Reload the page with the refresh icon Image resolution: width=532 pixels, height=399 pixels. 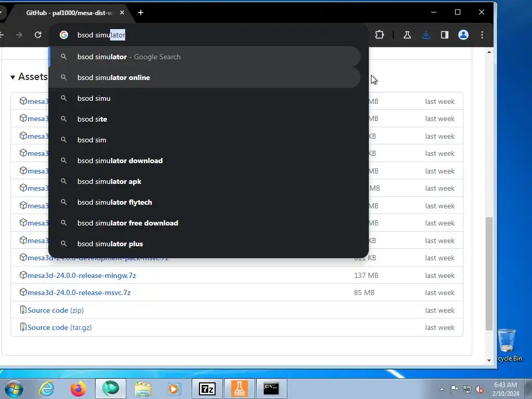point(38,35)
